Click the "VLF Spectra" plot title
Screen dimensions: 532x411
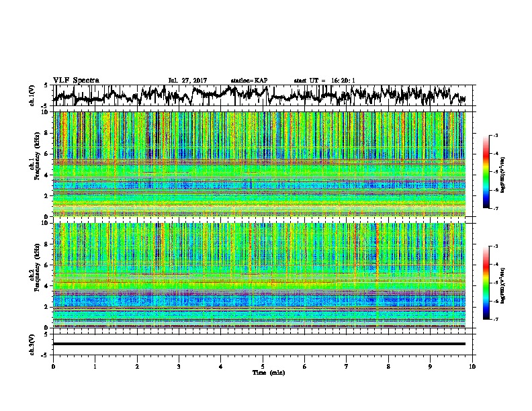76,81
